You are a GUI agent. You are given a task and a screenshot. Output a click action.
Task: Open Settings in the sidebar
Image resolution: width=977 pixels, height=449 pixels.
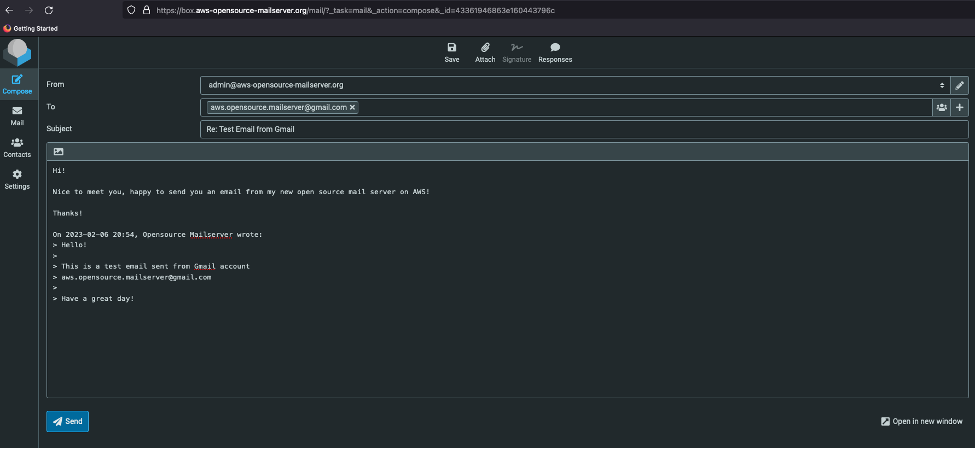point(17,179)
